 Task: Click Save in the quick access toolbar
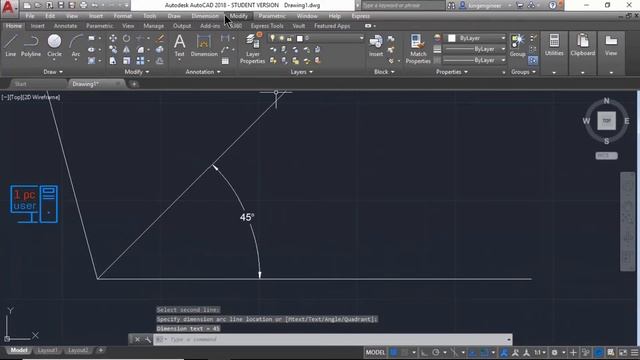click(60, 5)
